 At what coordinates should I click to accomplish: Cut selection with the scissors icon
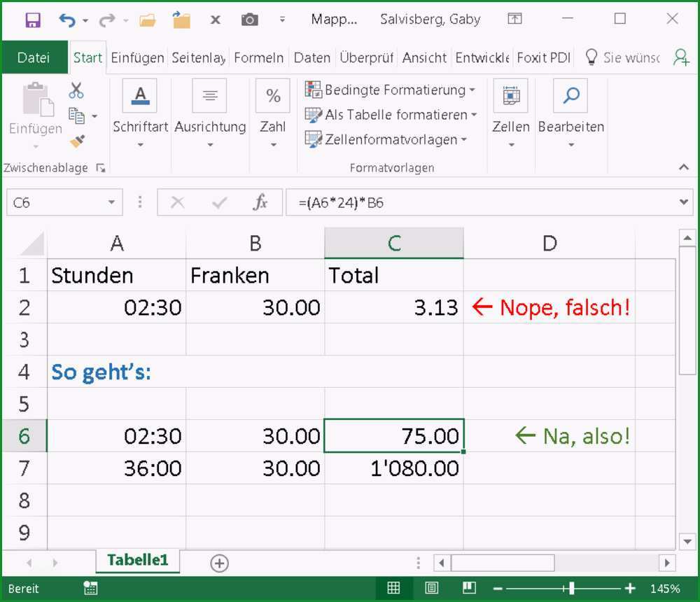76,91
